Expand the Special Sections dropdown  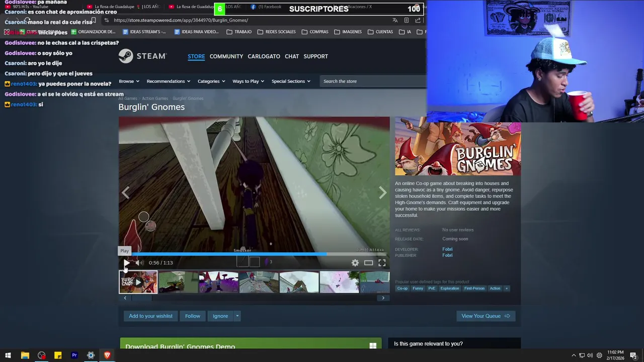click(291, 81)
